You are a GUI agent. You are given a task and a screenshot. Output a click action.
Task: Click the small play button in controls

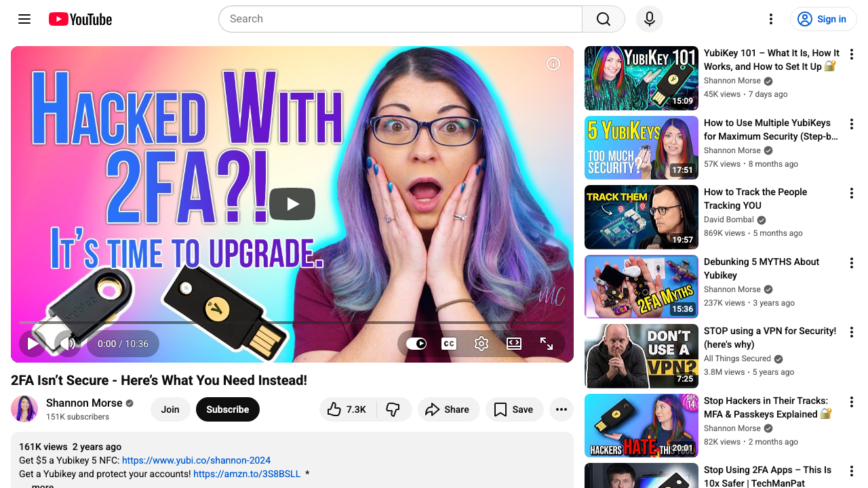click(x=33, y=344)
